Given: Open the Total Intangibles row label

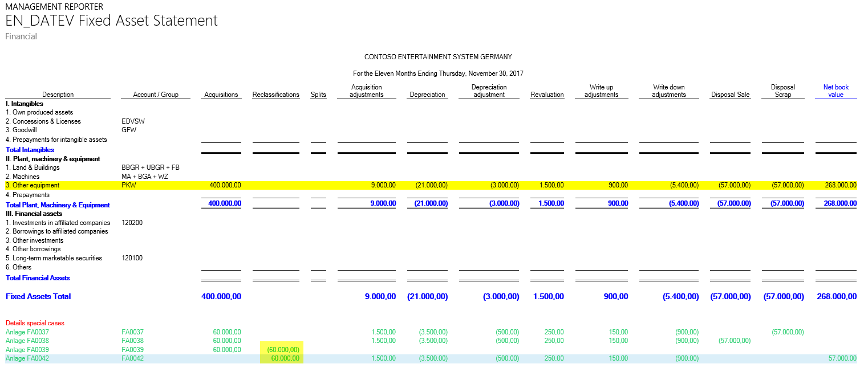Looking at the screenshot, I should click(30, 150).
